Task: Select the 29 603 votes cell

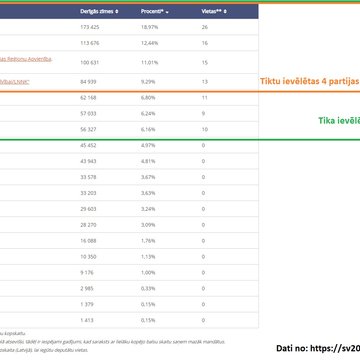Action: [x=88, y=209]
